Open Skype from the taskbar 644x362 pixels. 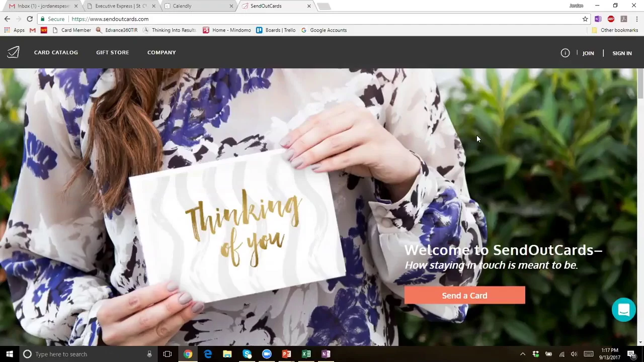[x=247, y=354]
